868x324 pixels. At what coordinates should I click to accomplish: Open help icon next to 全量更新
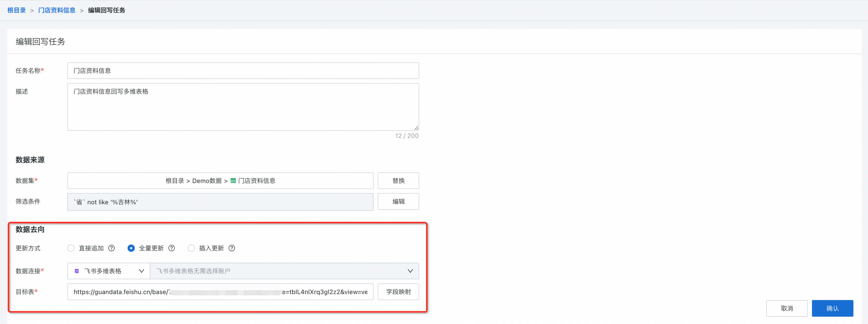coord(172,248)
